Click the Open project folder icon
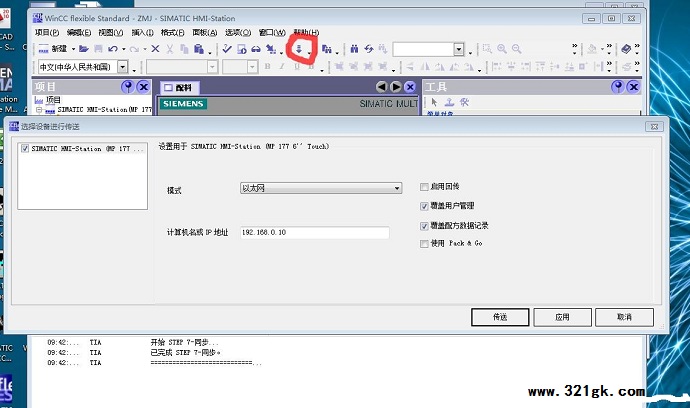Viewport: 690px width, 408px height. [x=84, y=49]
